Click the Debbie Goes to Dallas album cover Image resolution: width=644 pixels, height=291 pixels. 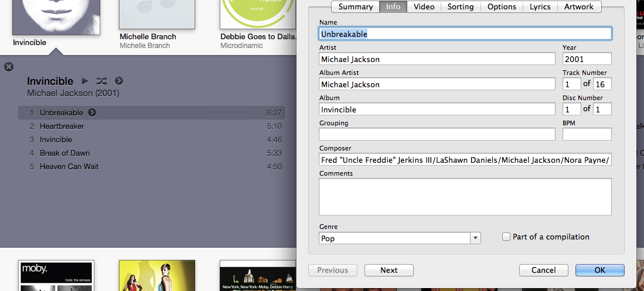coord(257,15)
